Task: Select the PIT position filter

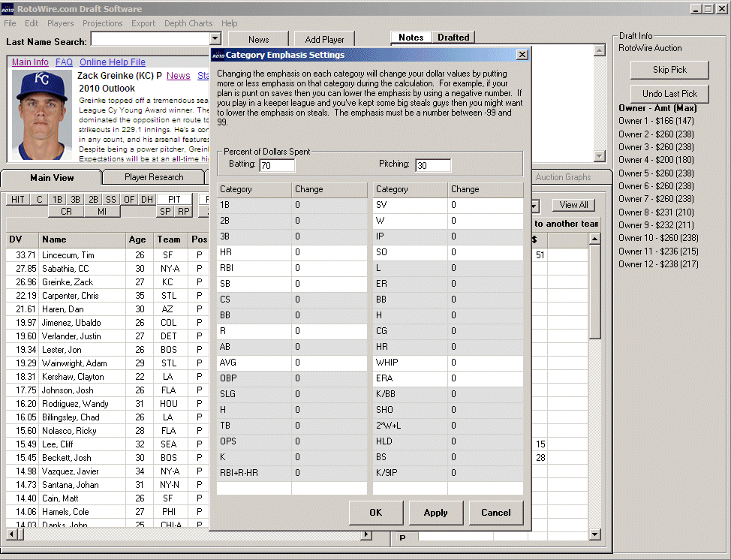Action: (x=174, y=200)
